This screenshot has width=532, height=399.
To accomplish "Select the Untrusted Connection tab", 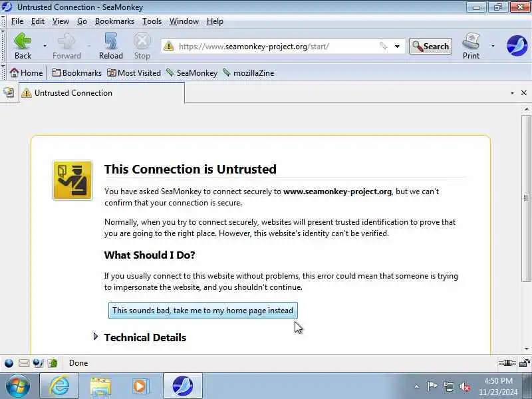I will click(x=102, y=93).
